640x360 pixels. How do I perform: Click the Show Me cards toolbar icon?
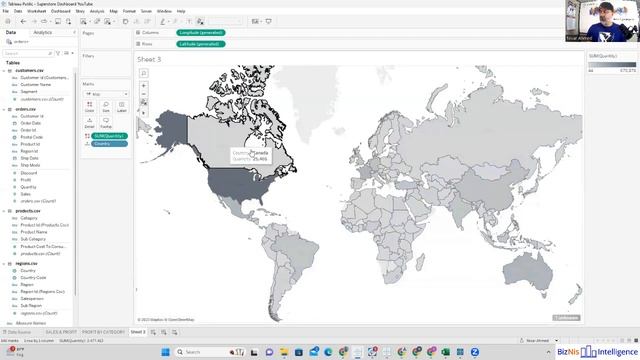(x=255, y=21)
